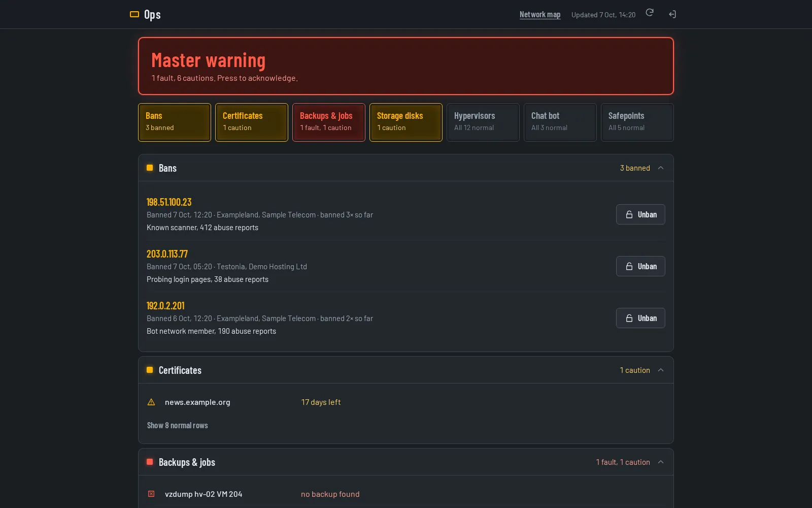Click the warning triangle beside news.example.org
The image size is (812, 508).
tap(151, 402)
